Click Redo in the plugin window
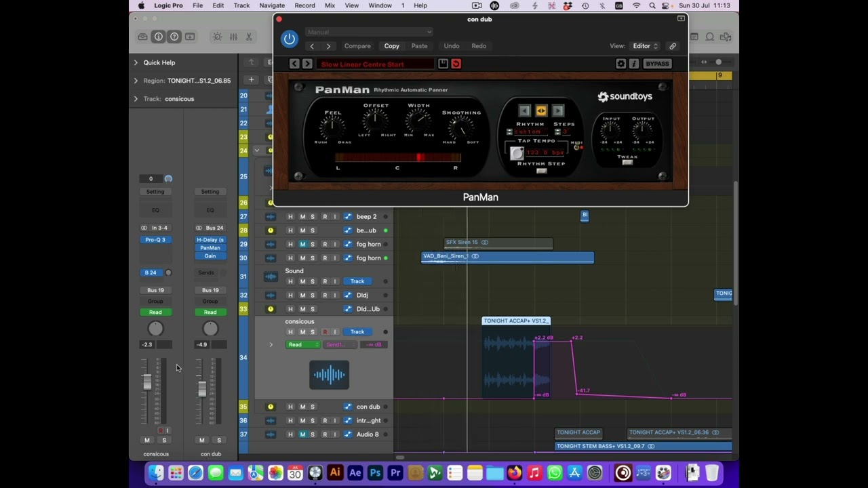The width and height of the screenshot is (868, 488). tap(479, 46)
